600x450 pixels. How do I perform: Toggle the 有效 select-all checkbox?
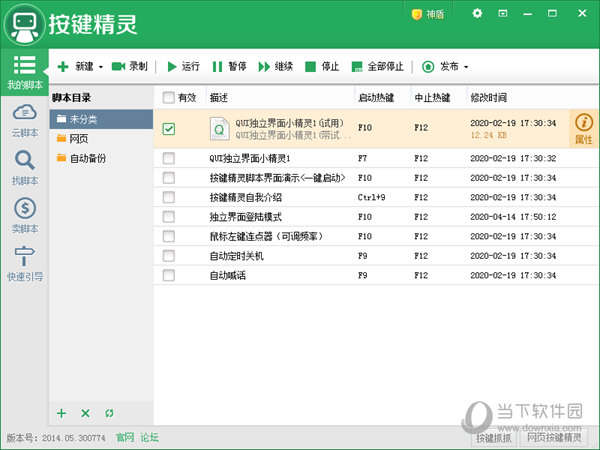click(x=169, y=97)
